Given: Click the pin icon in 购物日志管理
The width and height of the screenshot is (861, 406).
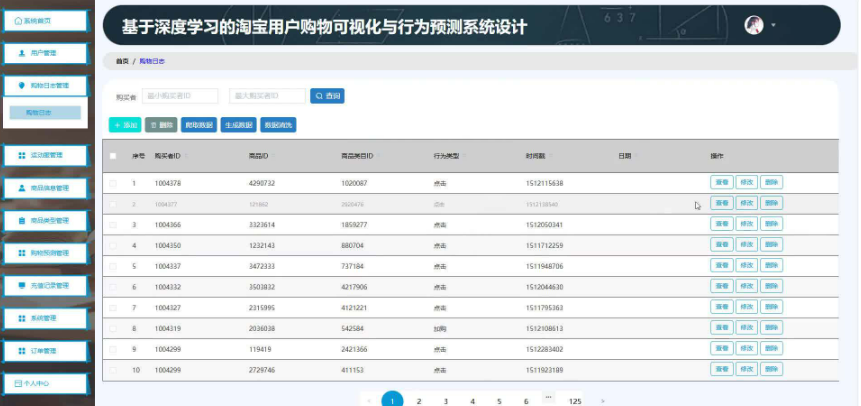Looking at the screenshot, I should (22, 86).
